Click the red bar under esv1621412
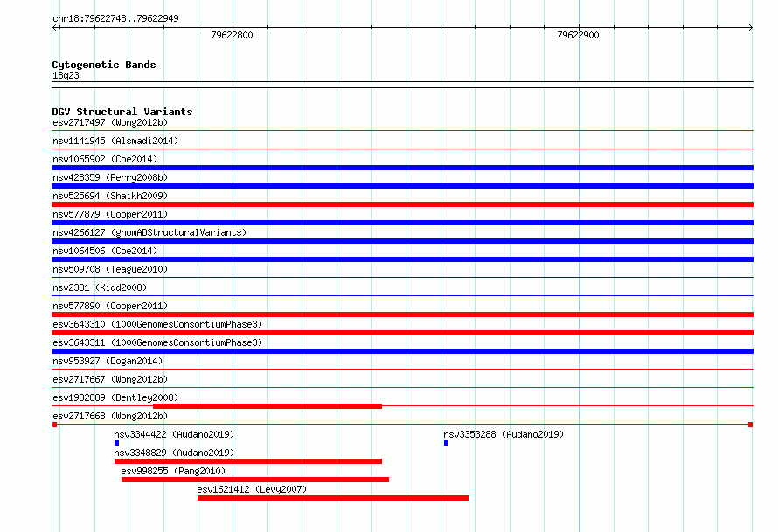The height and width of the screenshot is (532, 778). coord(333,498)
